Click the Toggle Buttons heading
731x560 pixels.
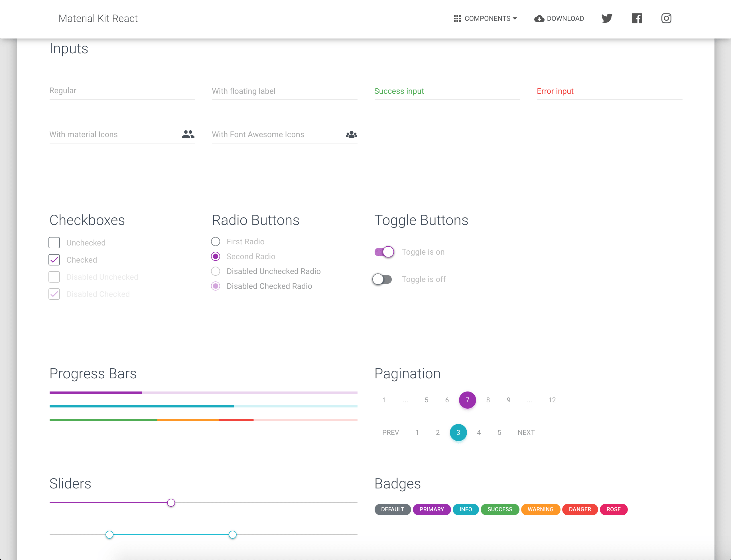click(x=421, y=220)
